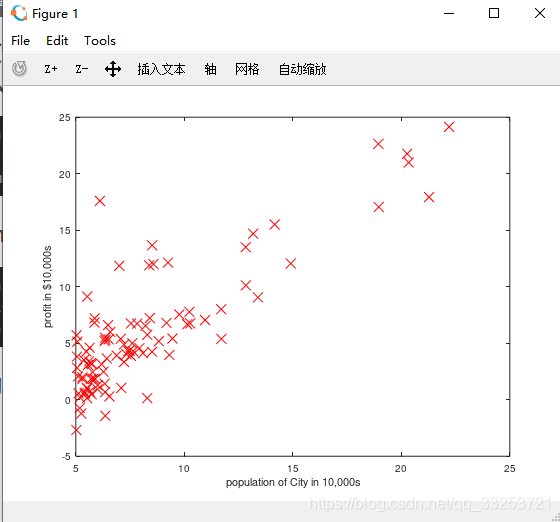Click the y-axis tick label 20
Viewport: 560px width, 522px height.
pos(65,175)
